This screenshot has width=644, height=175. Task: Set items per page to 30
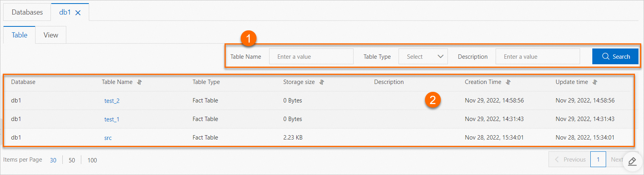[53, 160]
